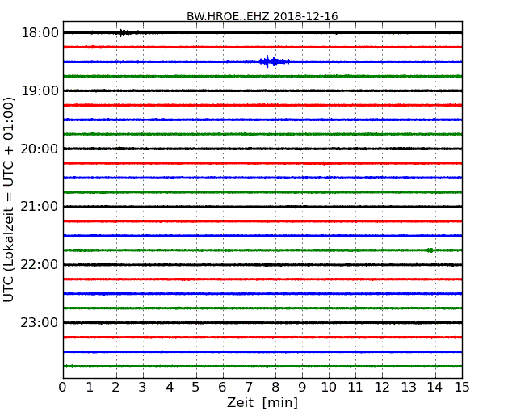Click the 18:00 time label
525x420 pixels.
pyautogui.click(x=40, y=33)
